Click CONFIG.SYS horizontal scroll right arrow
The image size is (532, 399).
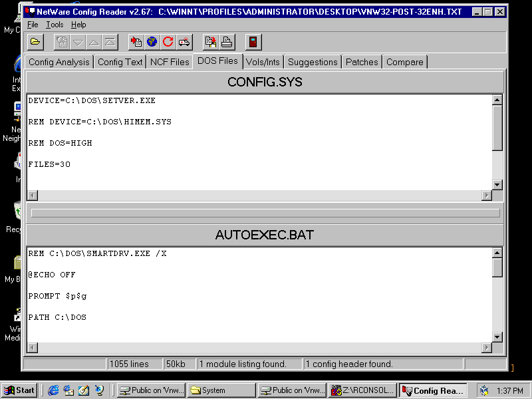point(487,195)
